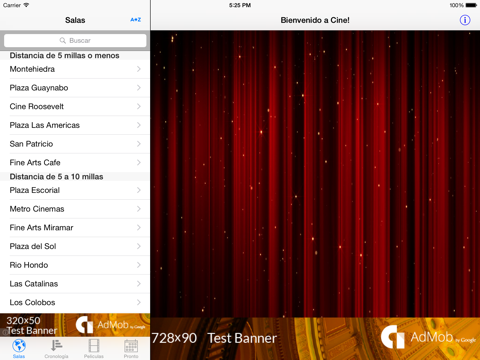Click chevron on Metro Cinemas row
Image resolution: width=480 pixels, height=360 pixels.
pyautogui.click(x=139, y=209)
